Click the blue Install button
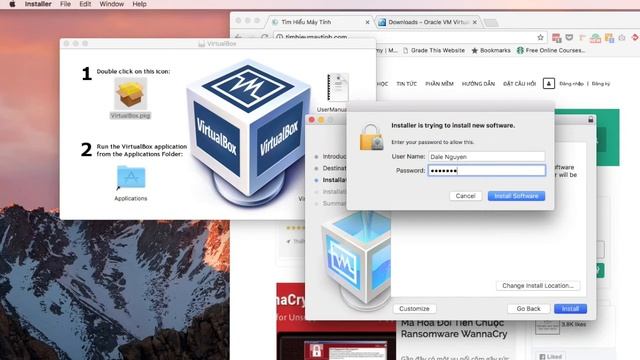 570,309
